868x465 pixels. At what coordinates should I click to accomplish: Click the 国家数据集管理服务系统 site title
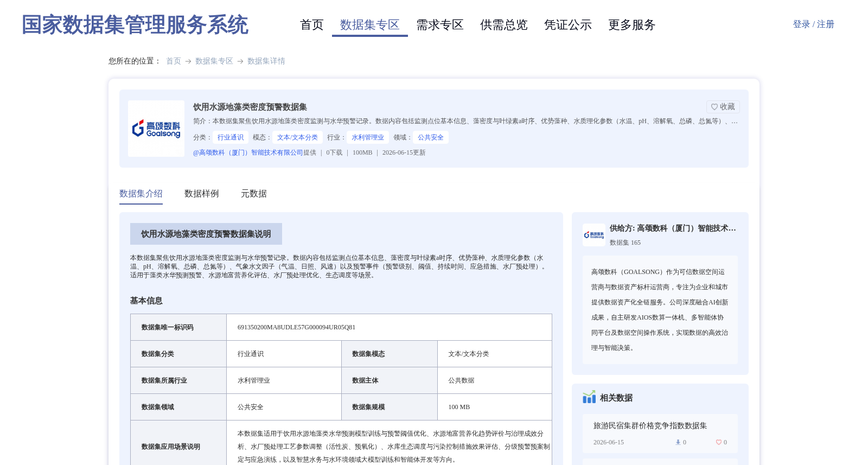[x=135, y=25]
